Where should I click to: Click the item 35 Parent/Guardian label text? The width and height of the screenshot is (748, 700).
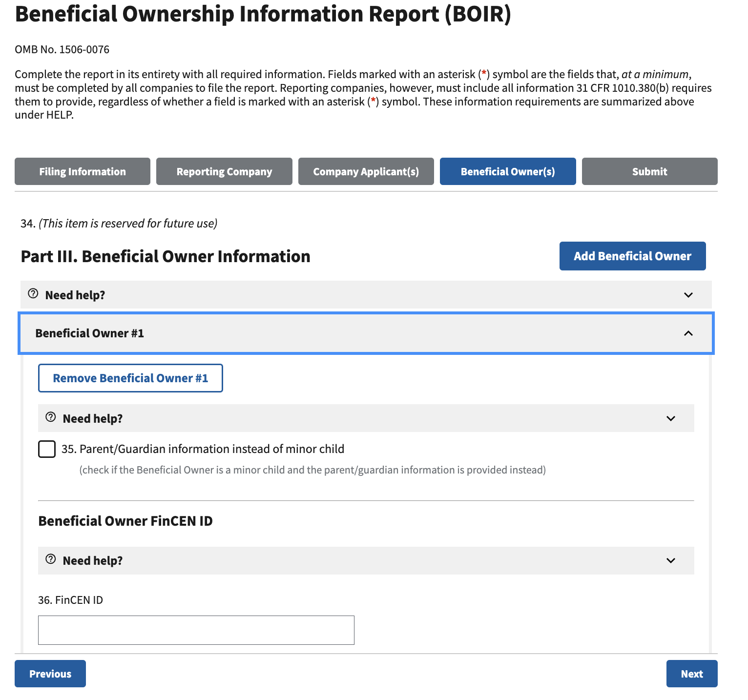[203, 449]
